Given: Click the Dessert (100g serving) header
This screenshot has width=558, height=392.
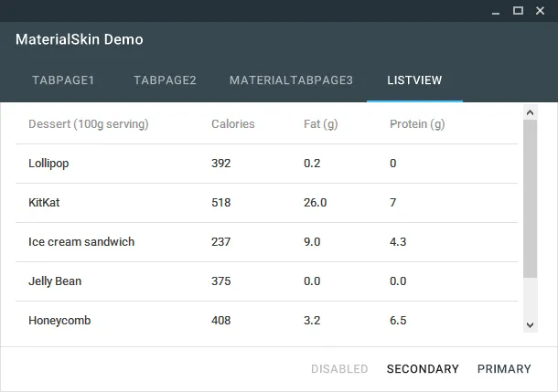Looking at the screenshot, I should 89,124.
